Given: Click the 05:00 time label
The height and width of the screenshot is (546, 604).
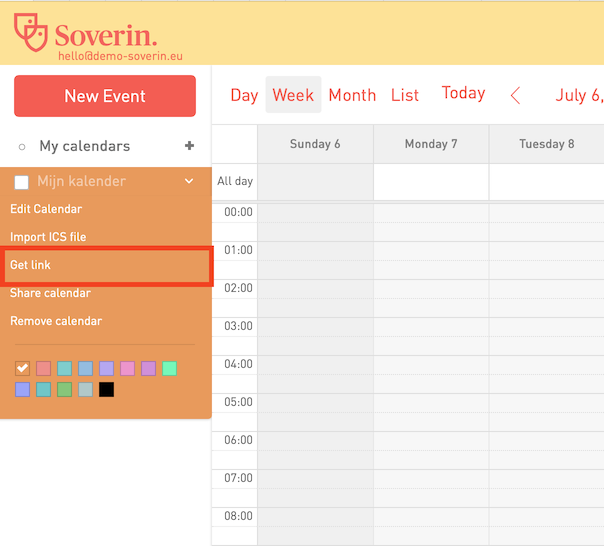Looking at the screenshot, I should pos(238,402).
